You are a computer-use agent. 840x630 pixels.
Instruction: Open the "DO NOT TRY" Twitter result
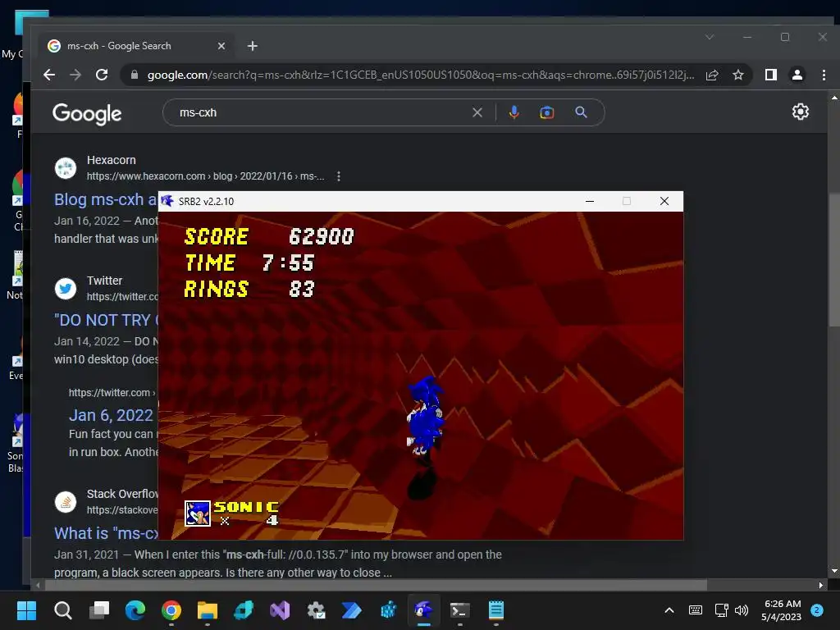coord(106,320)
